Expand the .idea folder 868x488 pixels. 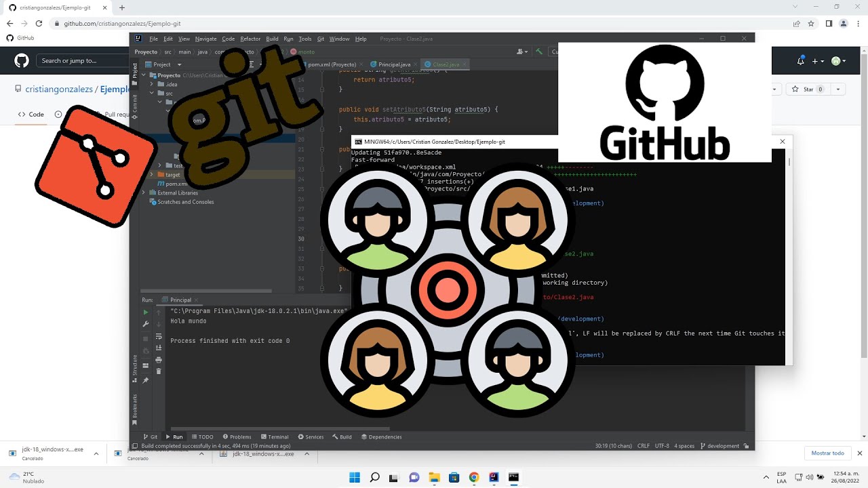pyautogui.click(x=152, y=84)
